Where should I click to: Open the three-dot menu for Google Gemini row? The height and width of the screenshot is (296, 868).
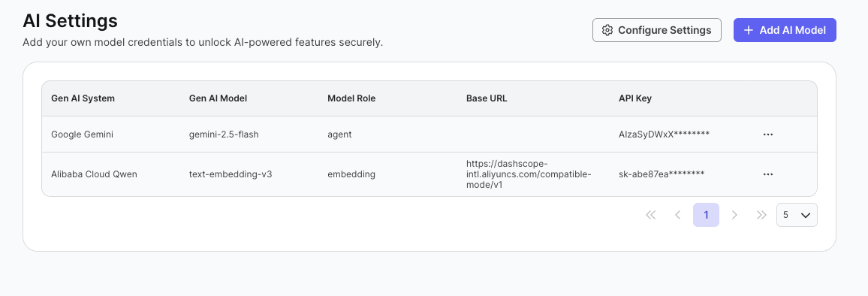(x=768, y=134)
